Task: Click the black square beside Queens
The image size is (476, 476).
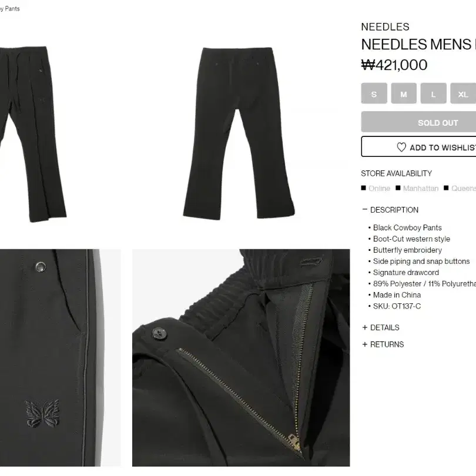Action: (x=446, y=188)
